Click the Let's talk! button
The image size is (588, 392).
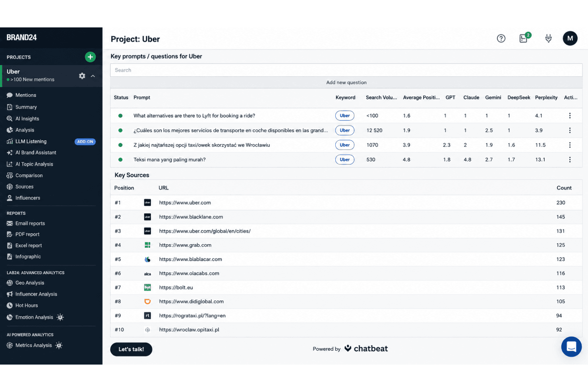131,350
